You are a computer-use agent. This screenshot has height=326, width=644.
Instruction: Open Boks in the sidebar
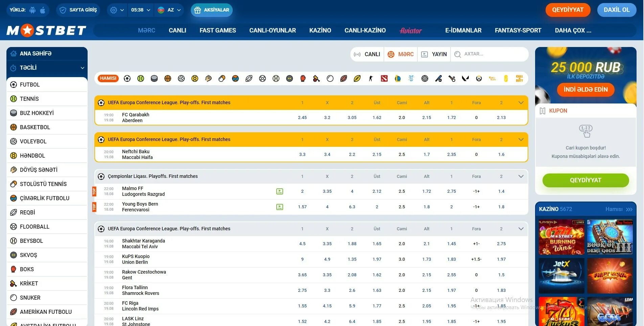(x=47, y=269)
